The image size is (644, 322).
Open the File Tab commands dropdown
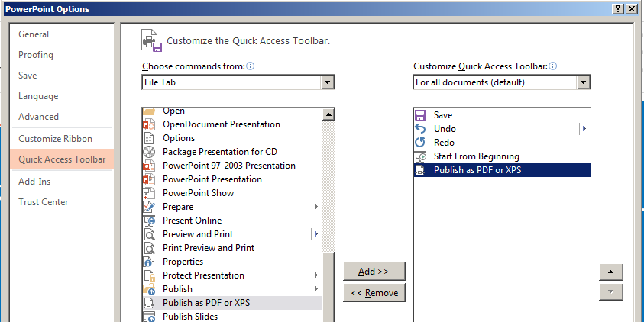coord(327,82)
